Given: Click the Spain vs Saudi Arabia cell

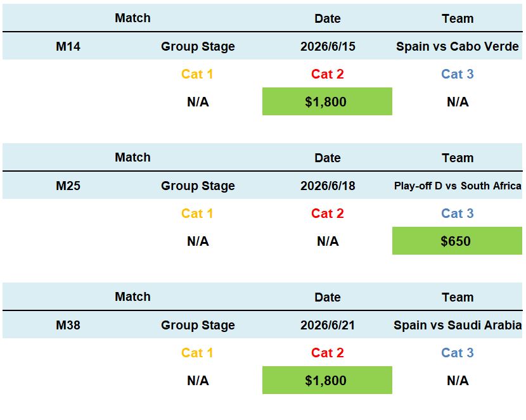Looking at the screenshot, I should tap(457, 325).
